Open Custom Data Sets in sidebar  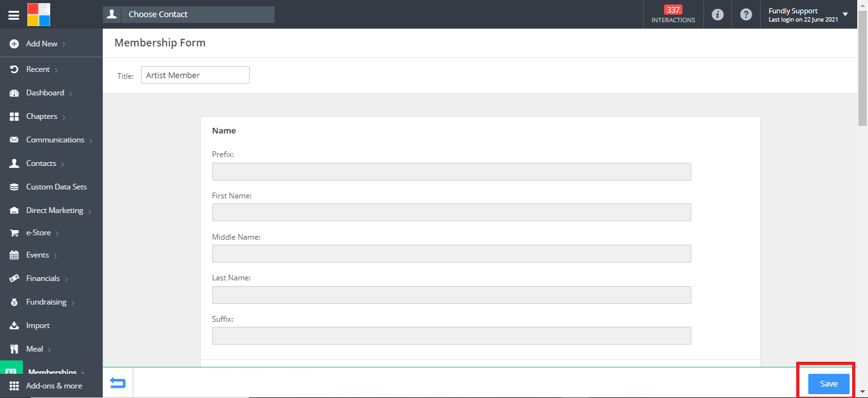(56, 187)
